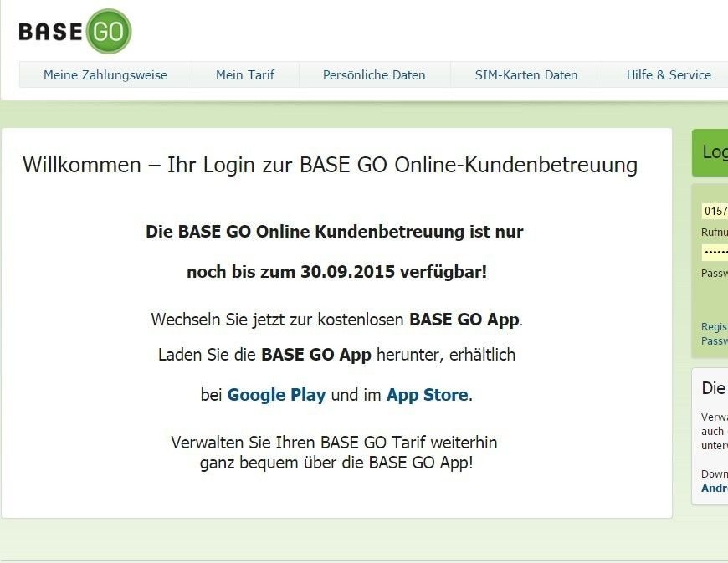
Task: Click the green login panel header 'Log'
Action: click(x=710, y=152)
